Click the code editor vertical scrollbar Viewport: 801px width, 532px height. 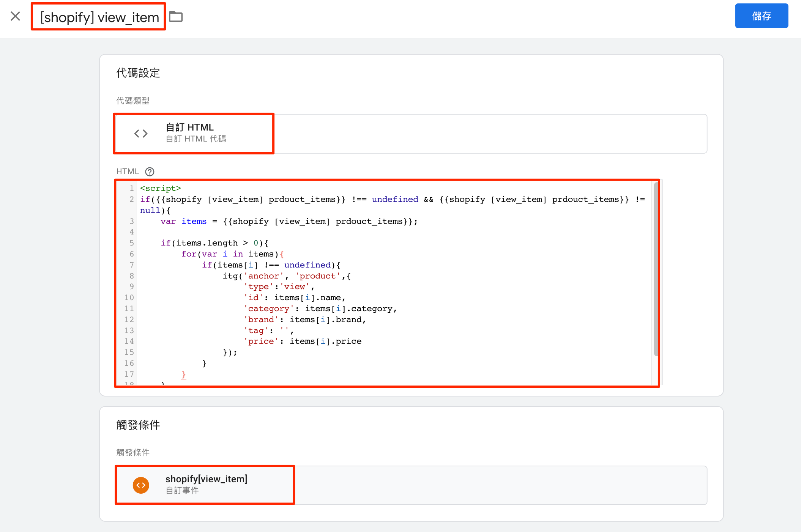(x=656, y=269)
